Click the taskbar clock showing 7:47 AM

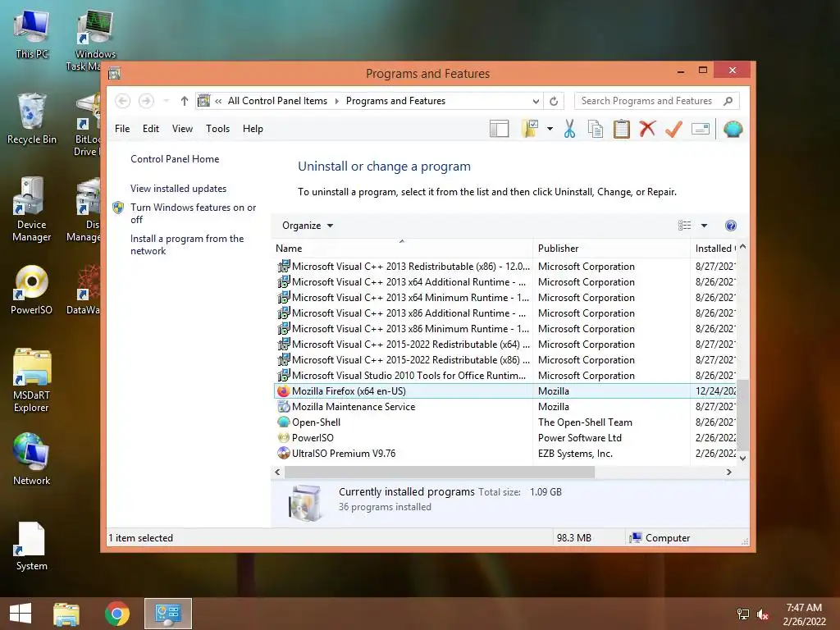tap(804, 614)
